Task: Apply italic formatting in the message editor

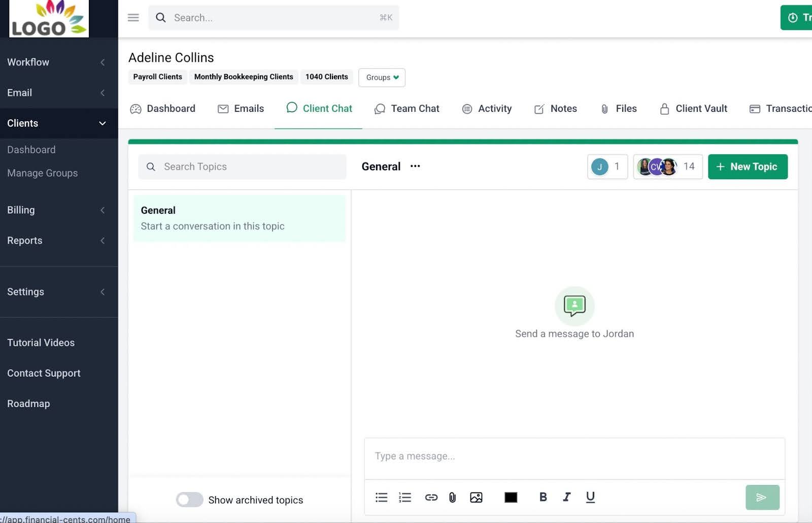Action: click(566, 497)
